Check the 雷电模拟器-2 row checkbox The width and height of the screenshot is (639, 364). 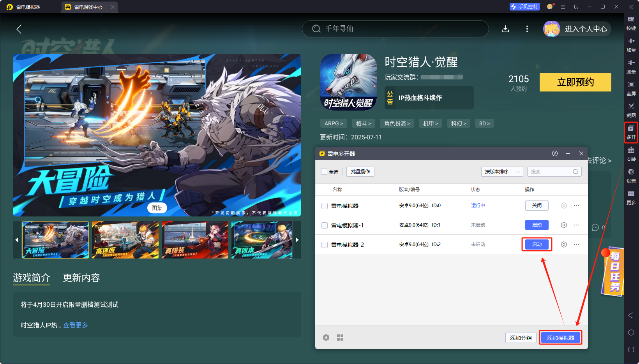[x=324, y=244]
